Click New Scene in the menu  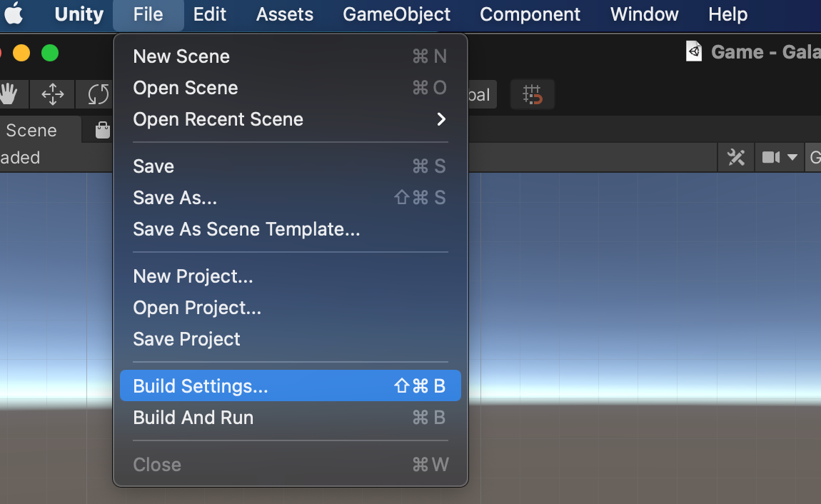[181, 56]
